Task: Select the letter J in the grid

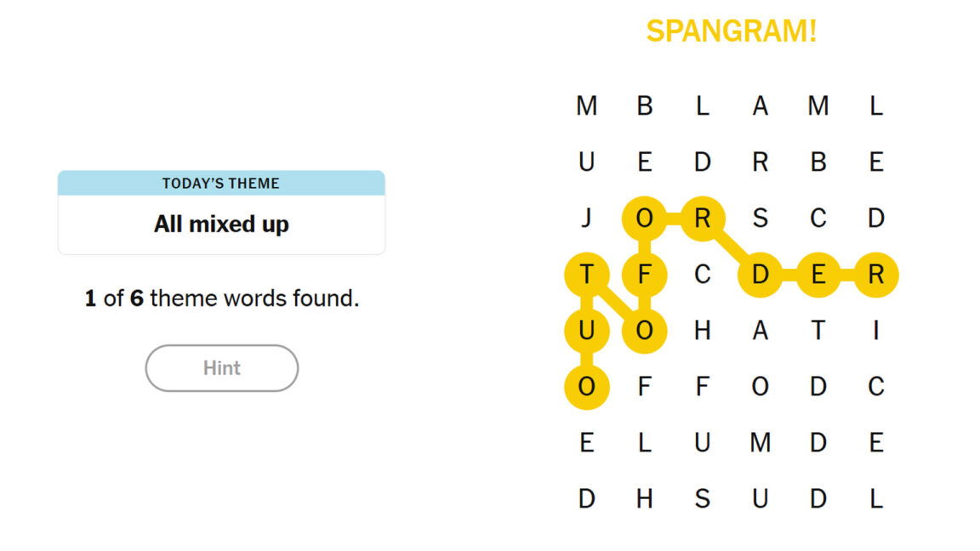Action: (586, 219)
